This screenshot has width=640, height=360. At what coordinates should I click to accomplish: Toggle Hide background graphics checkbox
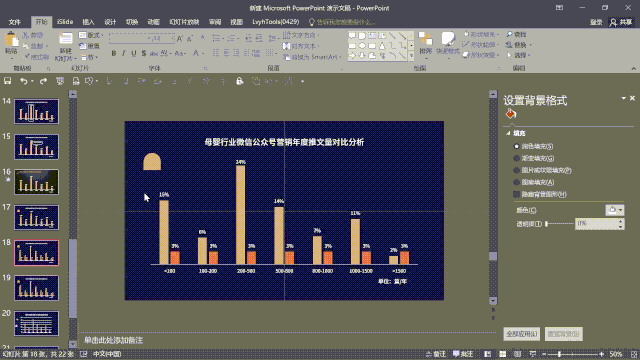[516, 194]
